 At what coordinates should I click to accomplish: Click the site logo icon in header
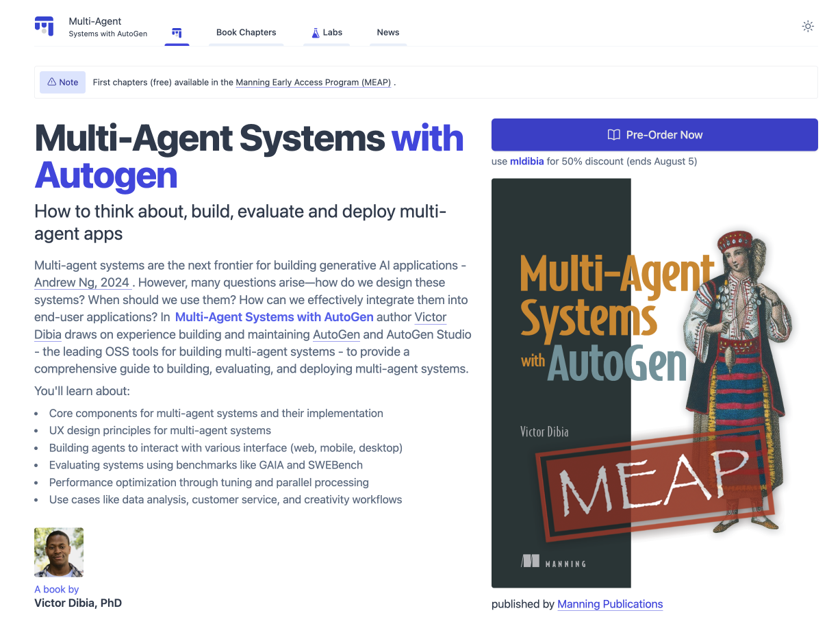tap(44, 26)
